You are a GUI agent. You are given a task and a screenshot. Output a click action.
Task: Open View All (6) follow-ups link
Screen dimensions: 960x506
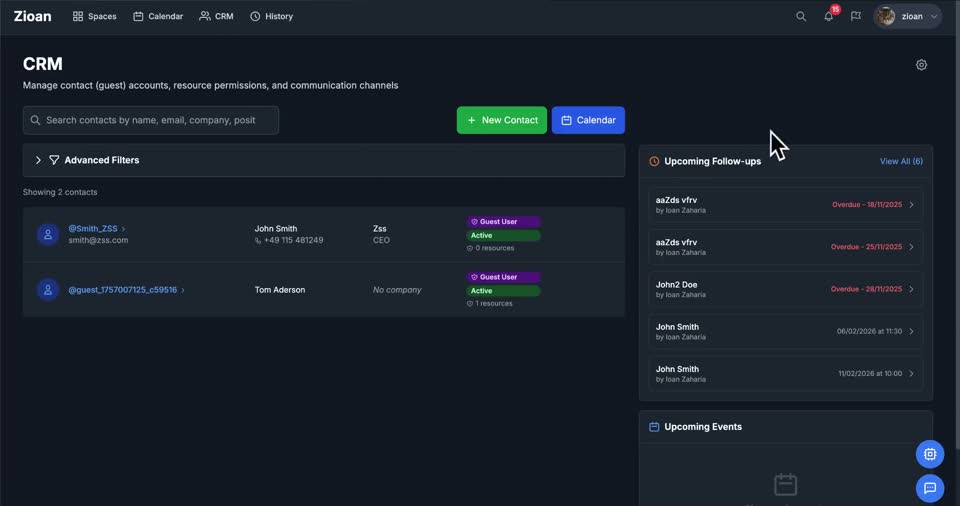click(901, 161)
